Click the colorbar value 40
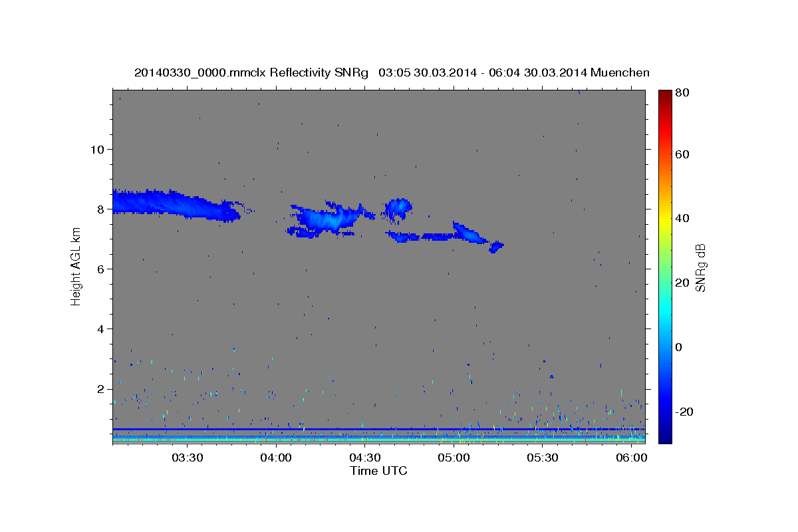 [x=682, y=218]
